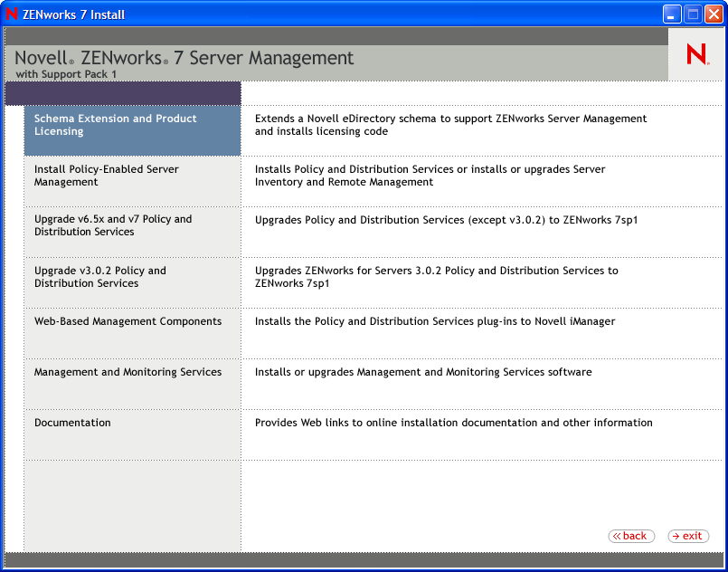Click the 'Provides Web links to online installation' text
The height and width of the screenshot is (572, 728).
tap(454, 423)
